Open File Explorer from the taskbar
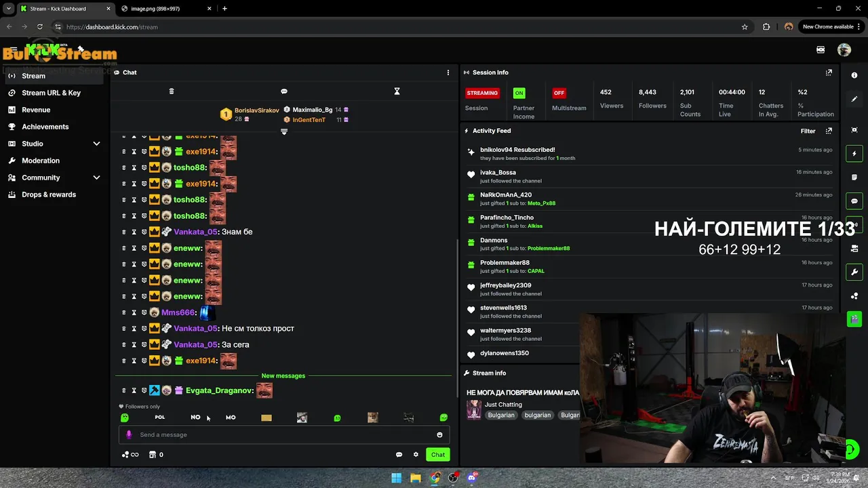Viewport: 868px width, 488px height. coord(416,478)
